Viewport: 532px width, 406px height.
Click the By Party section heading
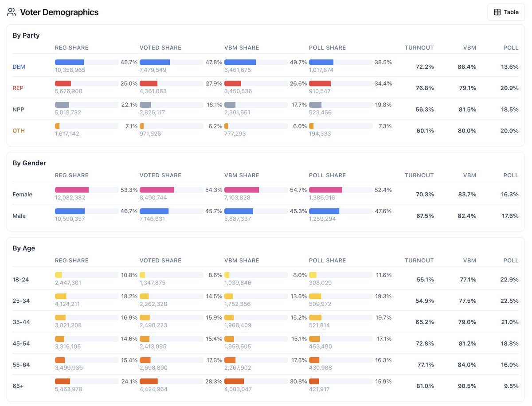pyautogui.click(x=26, y=35)
